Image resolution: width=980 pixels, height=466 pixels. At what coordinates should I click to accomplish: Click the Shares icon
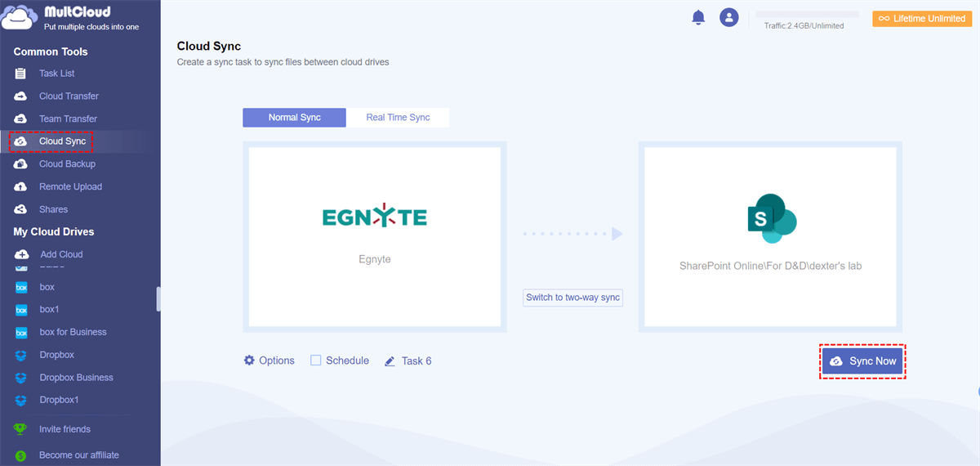[21, 209]
